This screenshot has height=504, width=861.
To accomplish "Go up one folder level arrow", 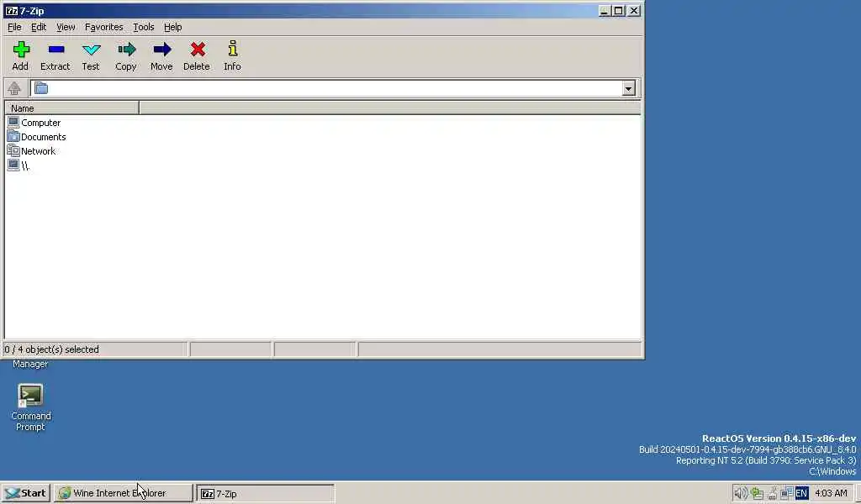I will coord(14,87).
